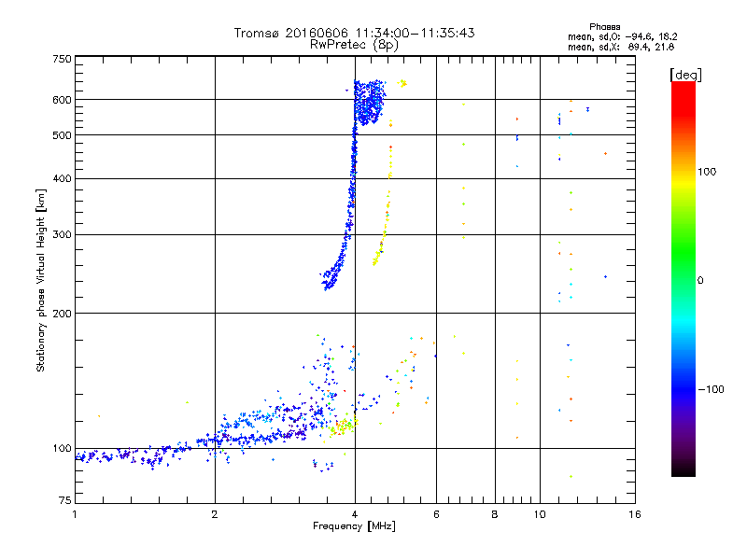Image resolution: width=747 pixels, height=560 pixels.
Task: Click the y-axis tick label '400'
Action: (x=62, y=178)
